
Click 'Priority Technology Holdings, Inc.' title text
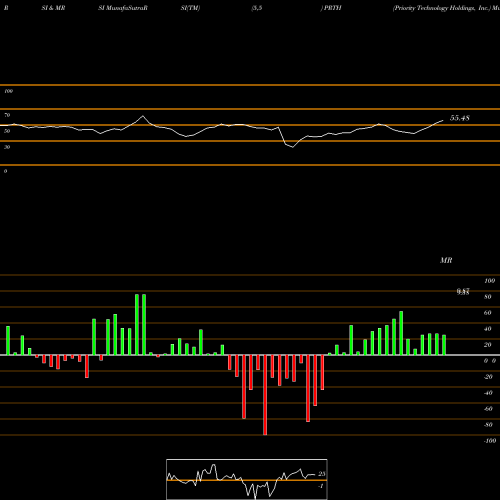441,8
